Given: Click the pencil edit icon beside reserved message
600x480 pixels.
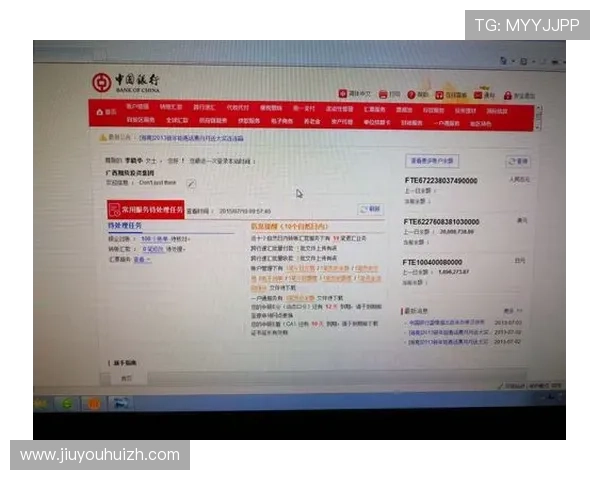Looking at the screenshot, I should click(x=191, y=184).
